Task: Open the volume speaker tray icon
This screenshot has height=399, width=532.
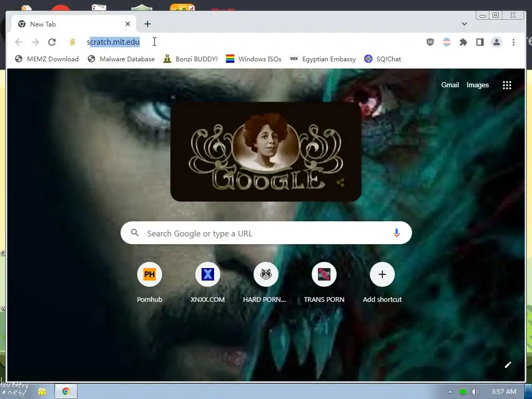Action: click(475, 392)
